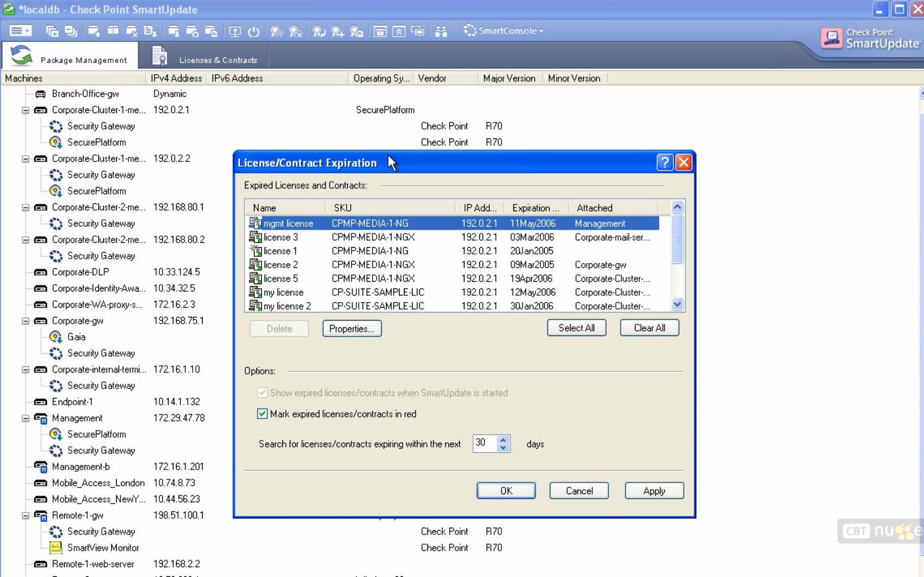Click the Endpoint-1 machine icon
Viewport: 924px width, 577px height.
41,402
